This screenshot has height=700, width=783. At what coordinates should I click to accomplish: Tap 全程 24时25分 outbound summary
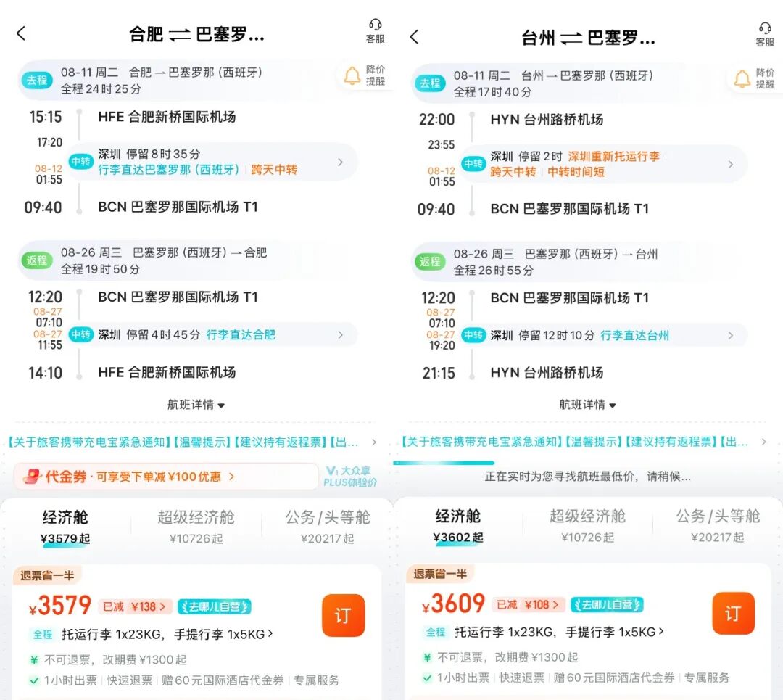(x=101, y=89)
